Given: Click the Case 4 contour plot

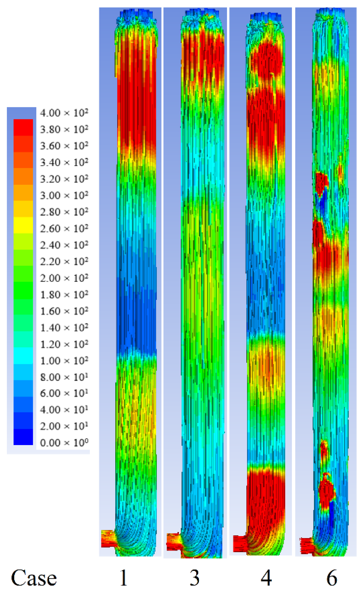Looking at the screenshot, I should point(260,282).
